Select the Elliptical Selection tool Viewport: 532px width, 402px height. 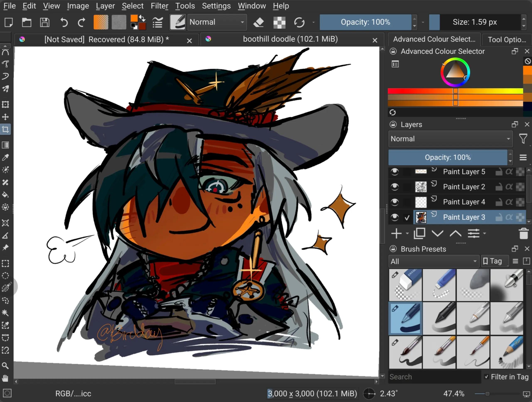6,276
